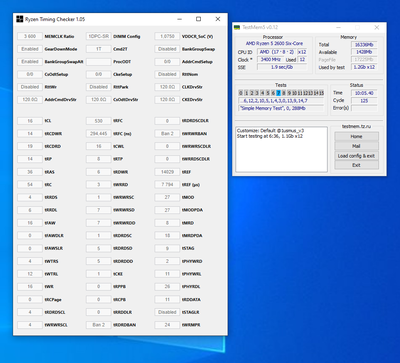Click the tWRWRSD label text

124,210
